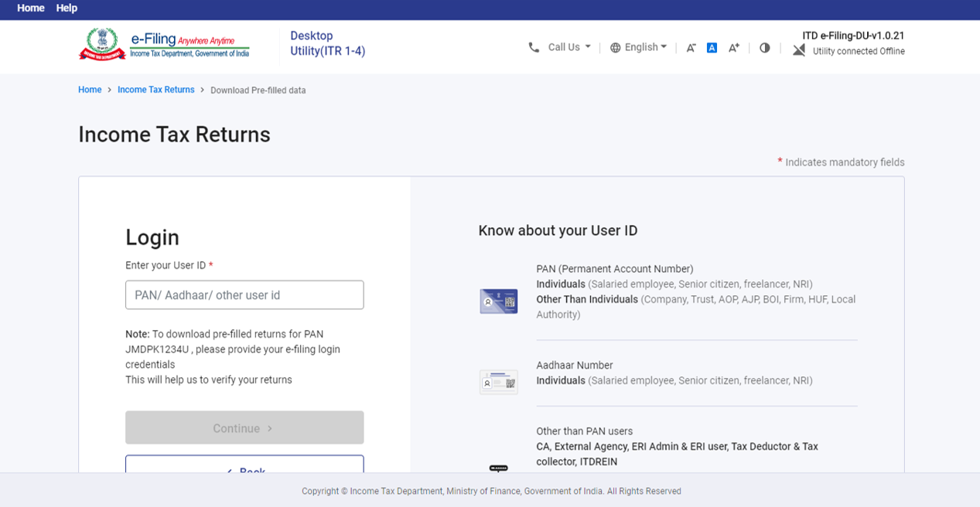Expand the Call Us dropdown
The height and width of the screenshot is (507, 980).
[x=569, y=47]
